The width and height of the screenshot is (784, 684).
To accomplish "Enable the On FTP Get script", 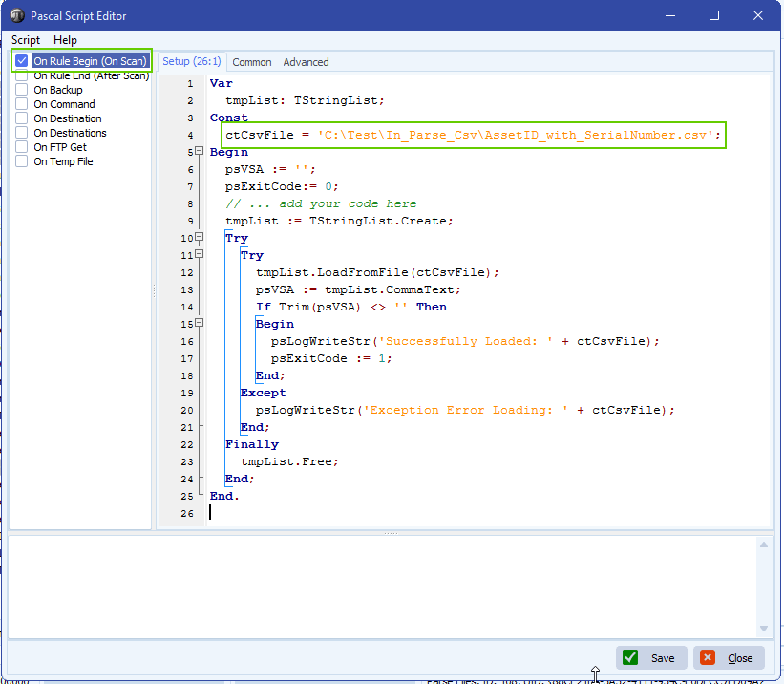I will [x=20, y=146].
